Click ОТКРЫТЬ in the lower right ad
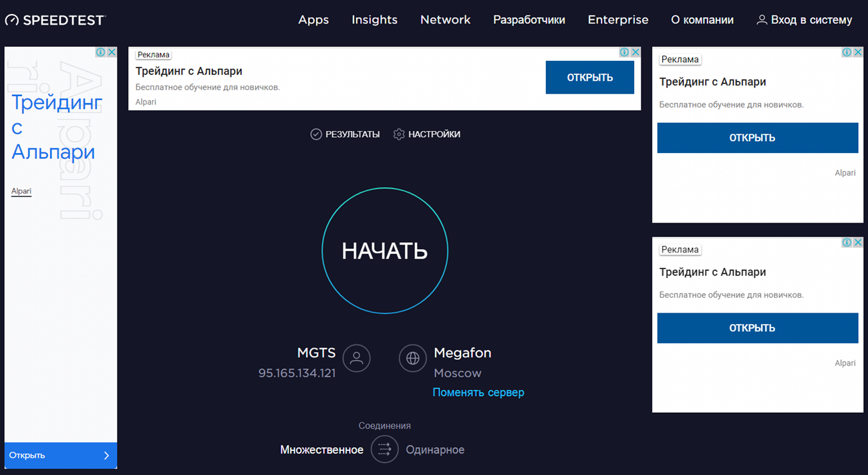Screen dimensions: 868x475 click(758, 328)
